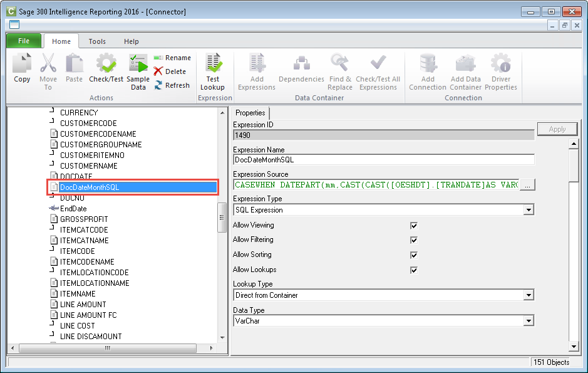Click the LINE AMOUNT expression icon
This screenshot has width=588, height=373.
point(54,304)
